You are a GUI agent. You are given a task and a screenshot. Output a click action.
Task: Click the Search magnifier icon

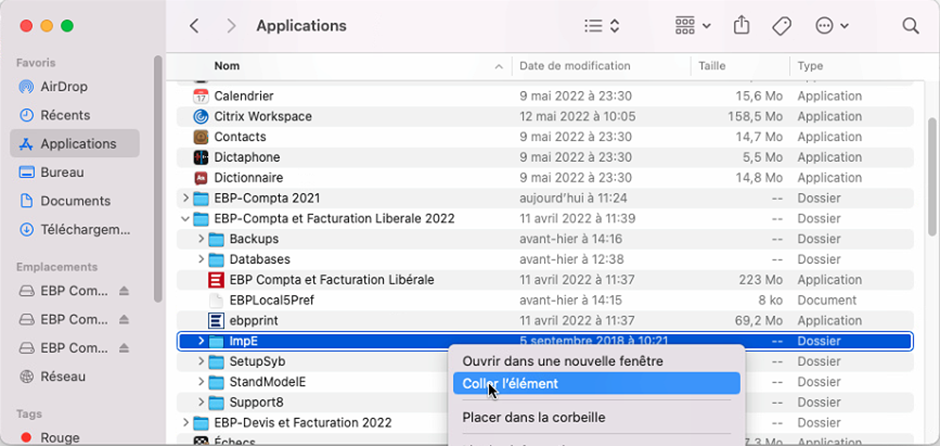[910, 26]
